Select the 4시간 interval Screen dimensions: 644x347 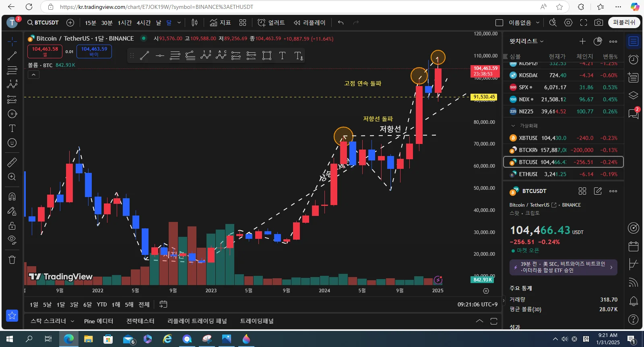point(144,23)
